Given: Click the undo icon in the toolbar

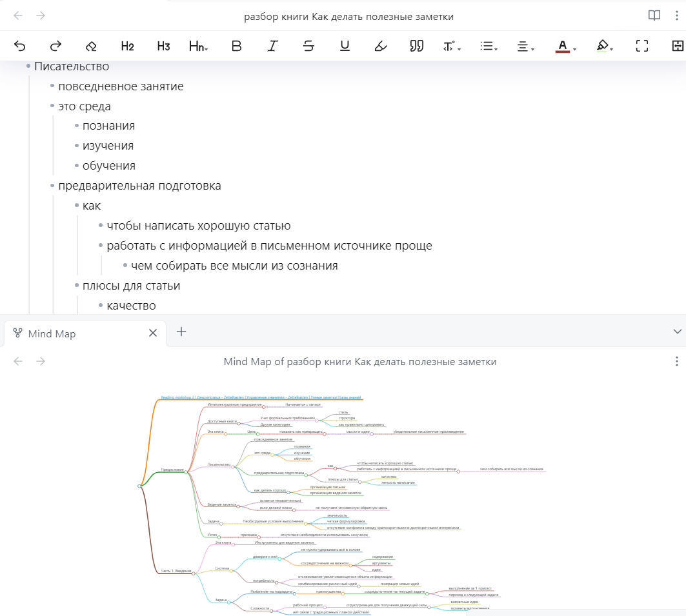Looking at the screenshot, I should point(19,46).
